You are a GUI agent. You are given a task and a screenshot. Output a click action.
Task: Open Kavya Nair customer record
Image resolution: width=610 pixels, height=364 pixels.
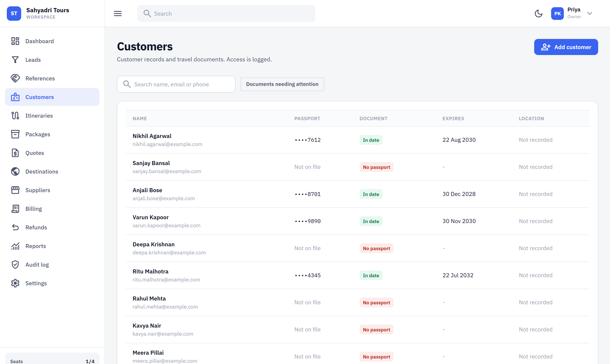pos(357,330)
